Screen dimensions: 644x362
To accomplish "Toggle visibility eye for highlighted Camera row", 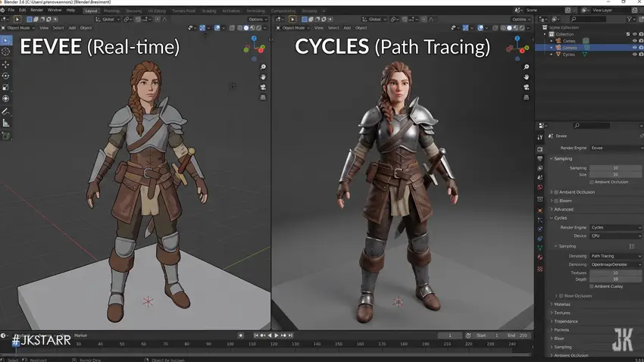I will point(635,48).
